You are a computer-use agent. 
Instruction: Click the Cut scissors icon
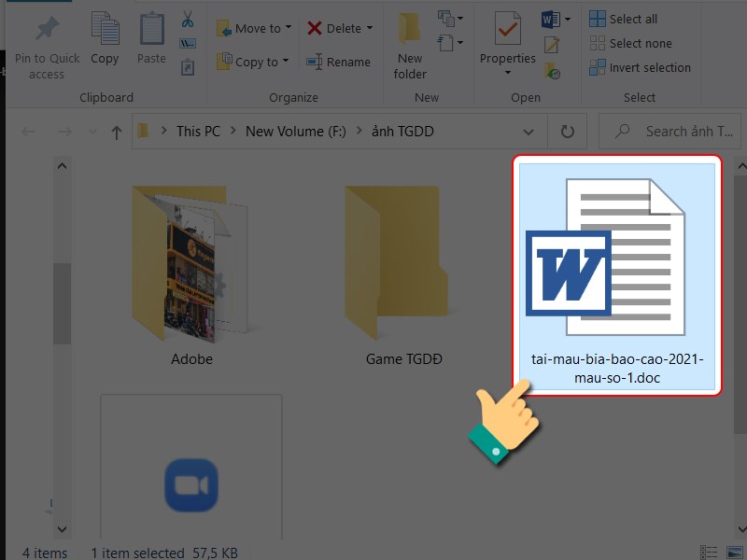(188, 19)
